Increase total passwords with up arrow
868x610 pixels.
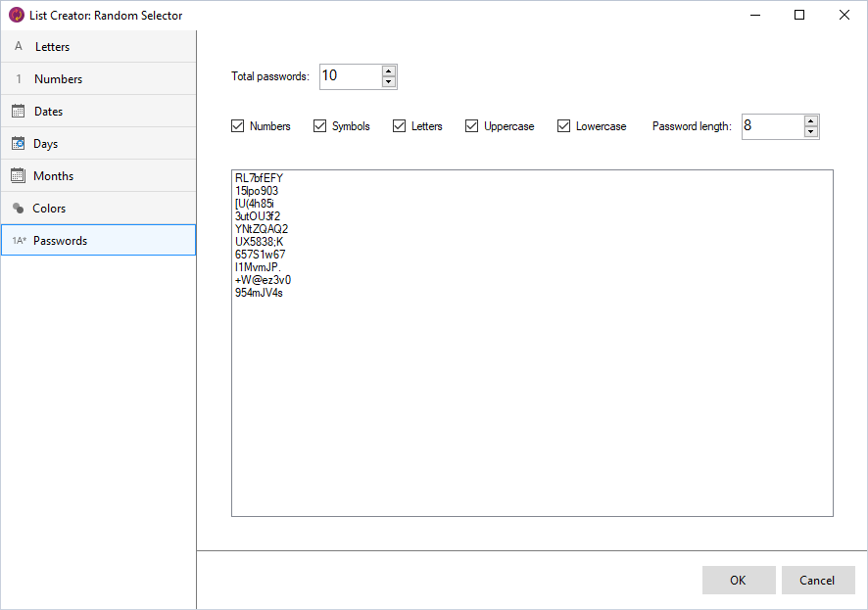[x=389, y=71]
